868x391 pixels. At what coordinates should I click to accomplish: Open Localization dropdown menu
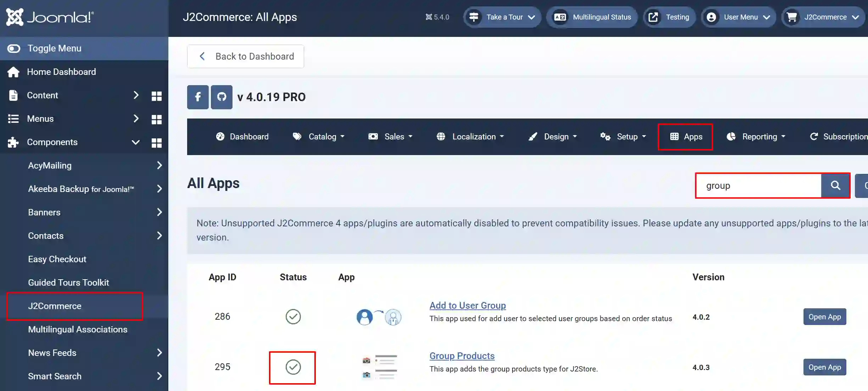pos(470,137)
